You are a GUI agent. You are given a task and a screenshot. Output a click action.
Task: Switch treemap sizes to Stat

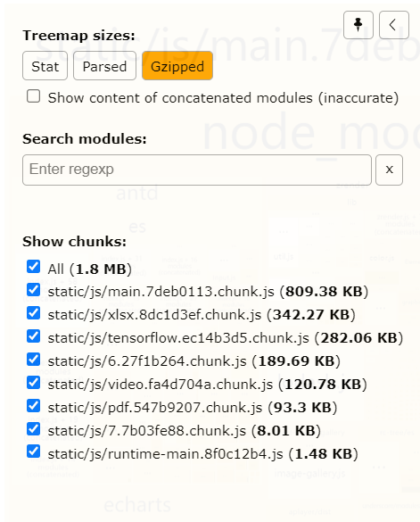click(45, 65)
